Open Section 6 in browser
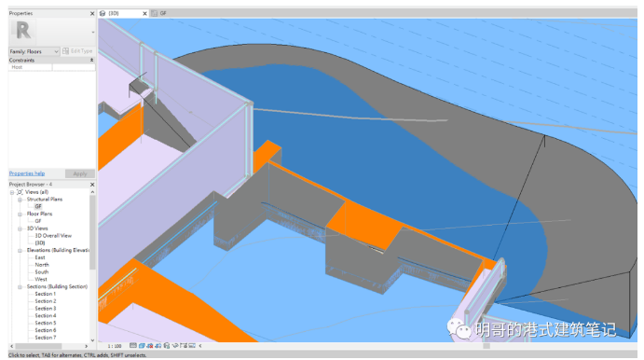644x360 pixels. coord(45,330)
